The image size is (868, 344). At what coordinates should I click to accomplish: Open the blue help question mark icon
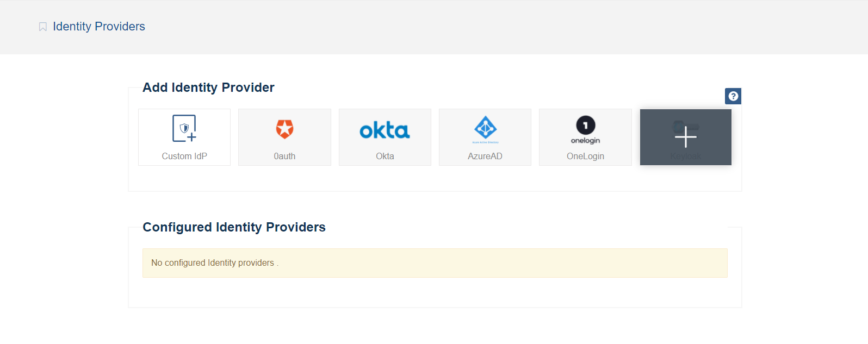click(x=733, y=96)
